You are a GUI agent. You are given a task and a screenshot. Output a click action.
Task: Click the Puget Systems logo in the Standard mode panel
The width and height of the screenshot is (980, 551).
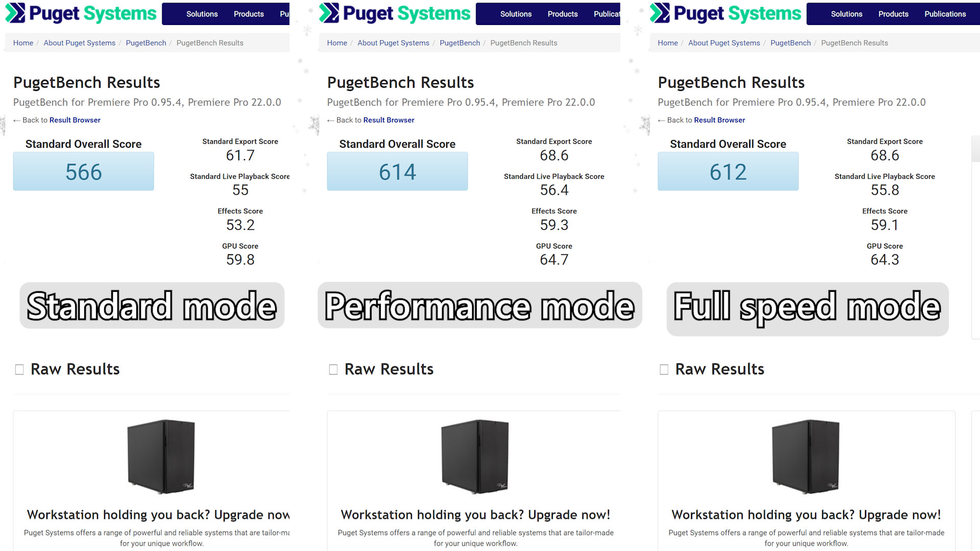(81, 13)
